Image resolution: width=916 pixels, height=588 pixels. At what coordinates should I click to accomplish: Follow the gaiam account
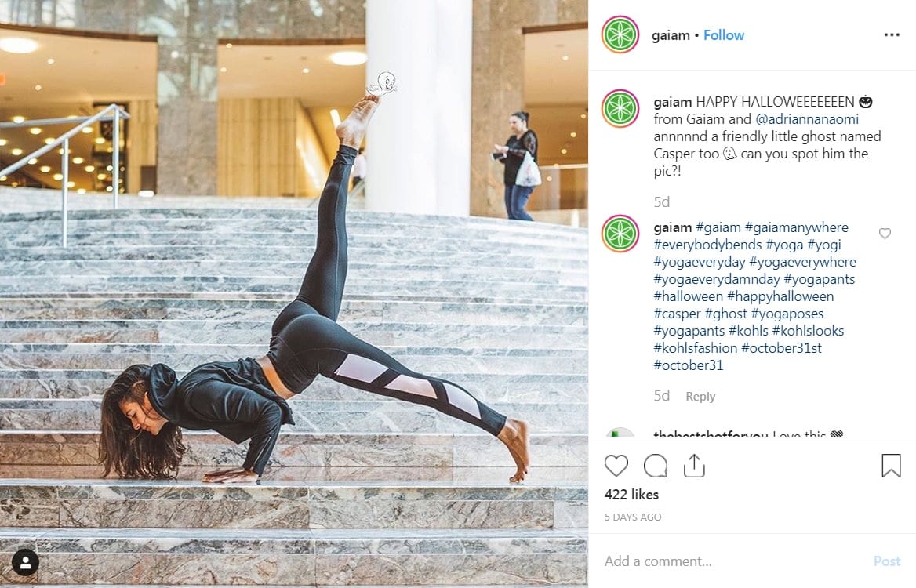click(724, 35)
